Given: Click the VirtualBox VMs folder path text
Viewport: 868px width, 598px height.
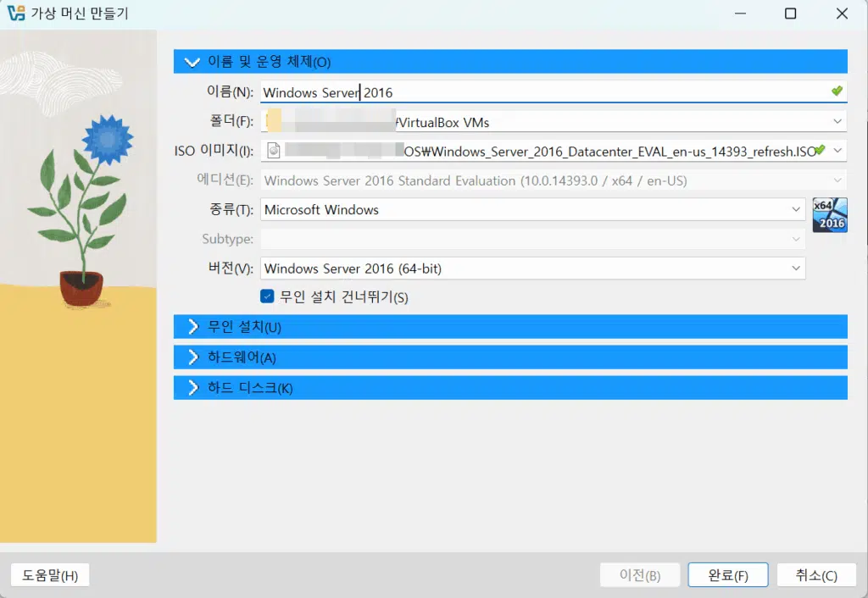Looking at the screenshot, I should (442, 122).
